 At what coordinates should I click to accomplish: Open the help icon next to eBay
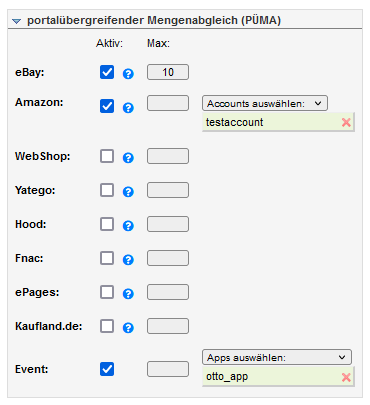pyautogui.click(x=128, y=74)
